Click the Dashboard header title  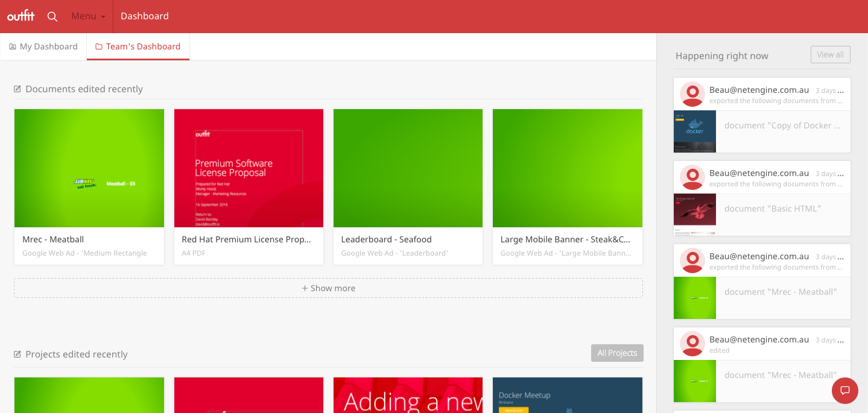[x=145, y=16]
